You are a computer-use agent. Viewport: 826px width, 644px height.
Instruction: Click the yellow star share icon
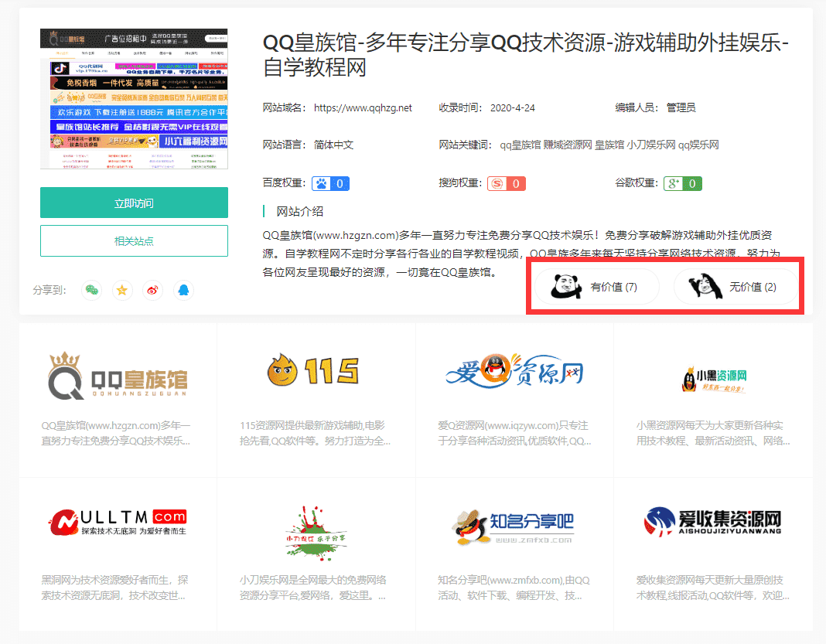[123, 289]
